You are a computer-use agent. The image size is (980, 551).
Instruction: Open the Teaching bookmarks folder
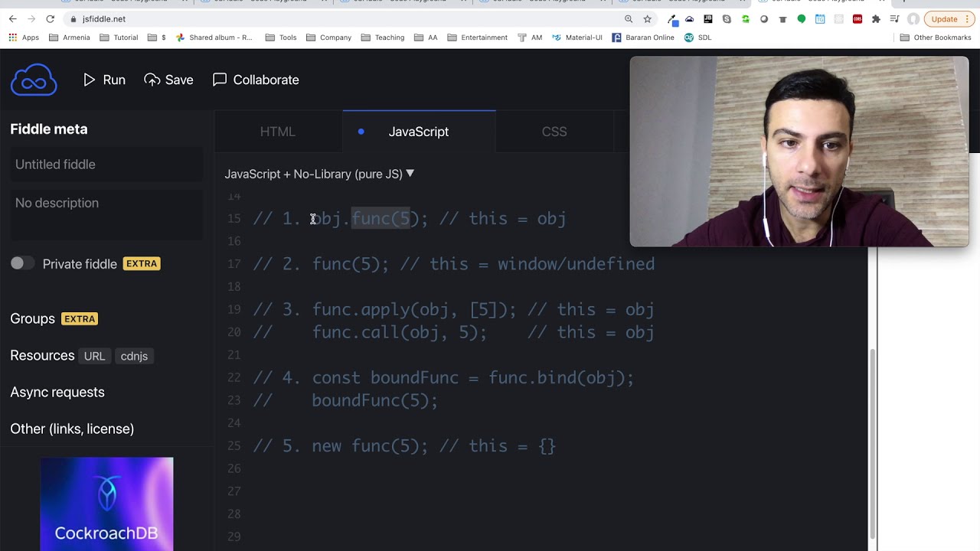pos(382,37)
